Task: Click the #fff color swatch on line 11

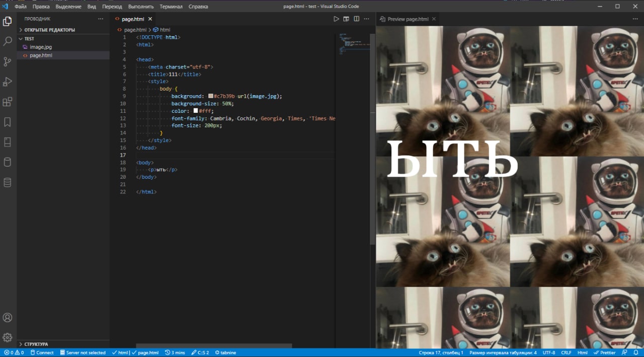Action: point(196,111)
